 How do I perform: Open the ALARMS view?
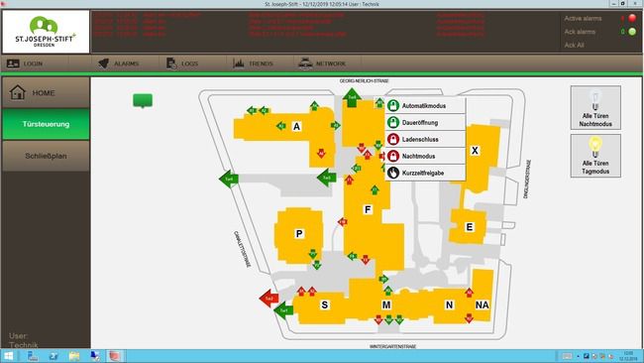point(119,63)
